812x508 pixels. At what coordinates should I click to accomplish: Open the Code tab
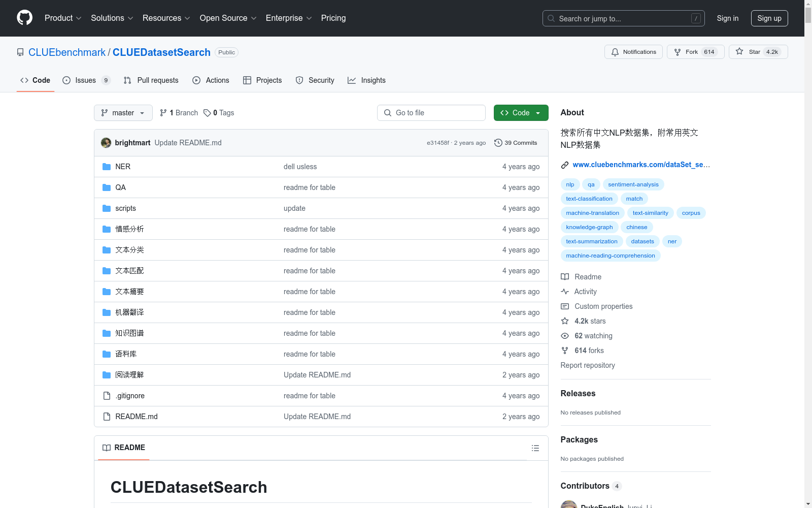(36, 80)
